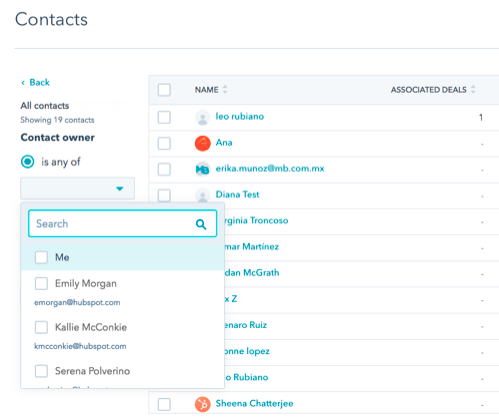The width and height of the screenshot is (499, 419).
Task: Check the Kallie McConkie checkbox
Action: [41, 327]
